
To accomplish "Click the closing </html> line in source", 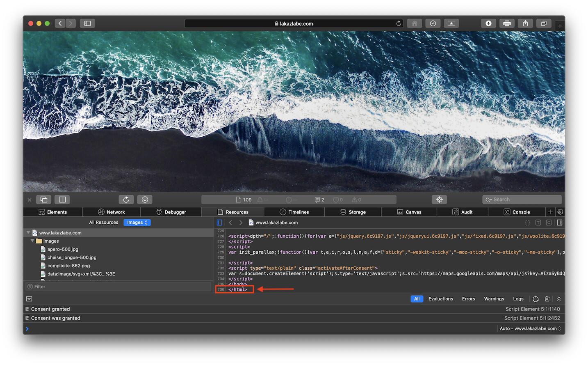I will 238,289.
